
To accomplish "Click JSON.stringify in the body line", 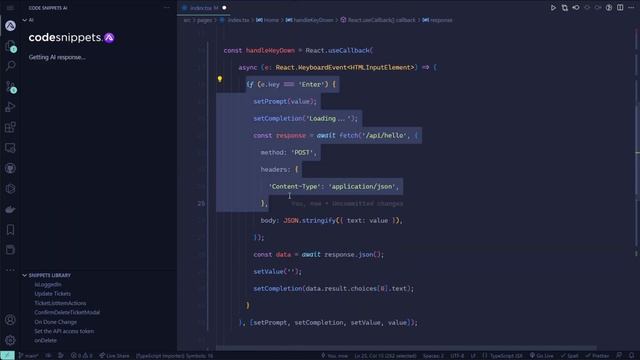I will pyautogui.click(x=309, y=220).
